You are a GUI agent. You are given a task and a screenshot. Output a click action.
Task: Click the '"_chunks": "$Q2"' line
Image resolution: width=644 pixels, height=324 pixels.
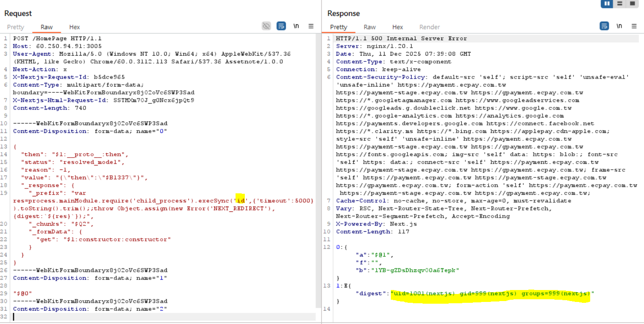point(61,224)
